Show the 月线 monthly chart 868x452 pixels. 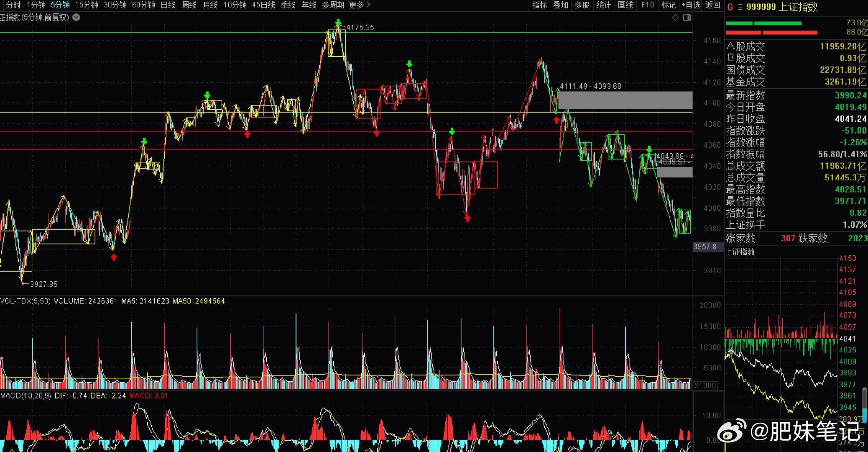(x=210, y=5)
